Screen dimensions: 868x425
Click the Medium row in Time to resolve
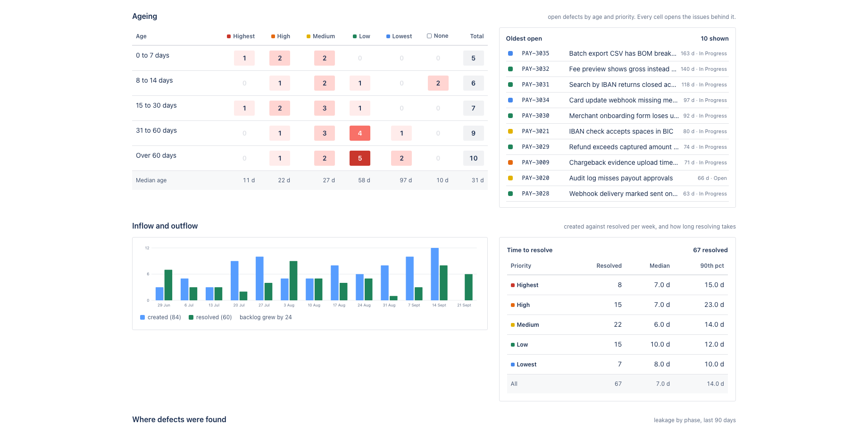[617, 325]
